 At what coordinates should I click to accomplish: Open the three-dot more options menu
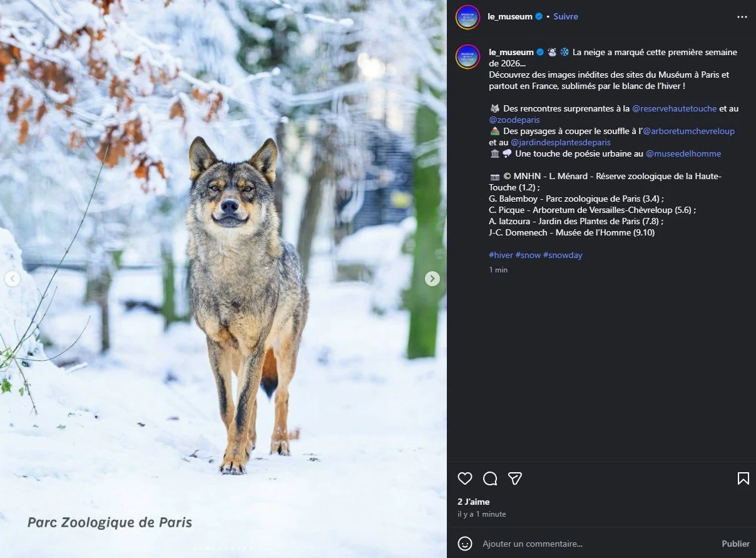[742, 17]
